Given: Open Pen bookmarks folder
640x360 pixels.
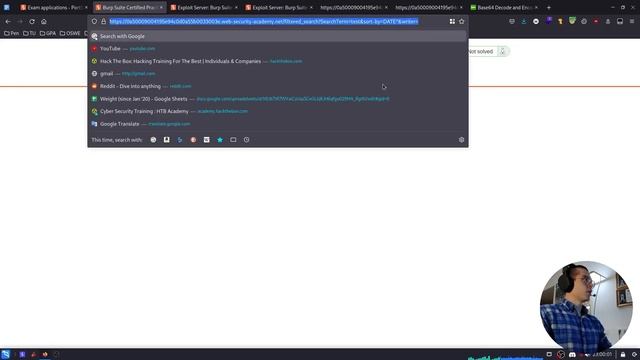Looking at the screenshot, I should point(11,33).
